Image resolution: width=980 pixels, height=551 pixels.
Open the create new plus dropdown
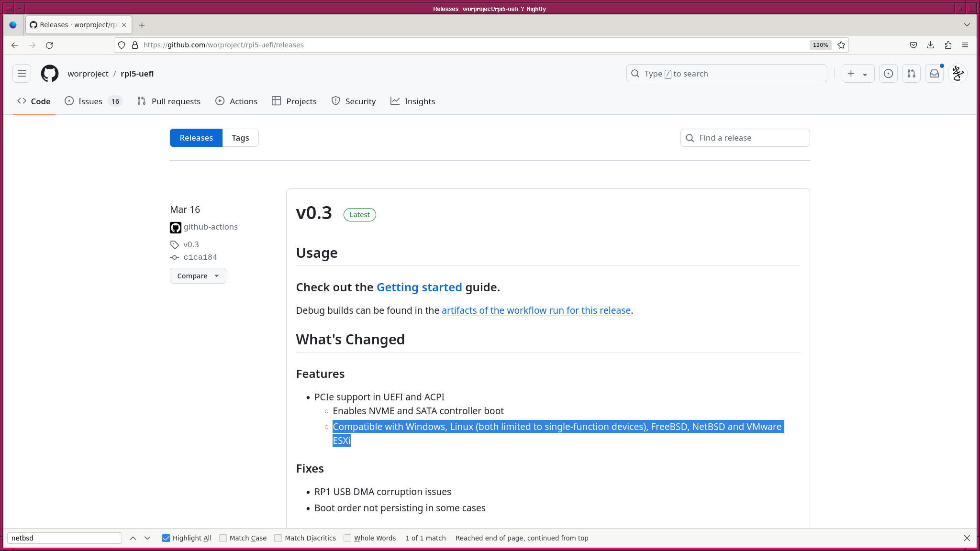858,74
